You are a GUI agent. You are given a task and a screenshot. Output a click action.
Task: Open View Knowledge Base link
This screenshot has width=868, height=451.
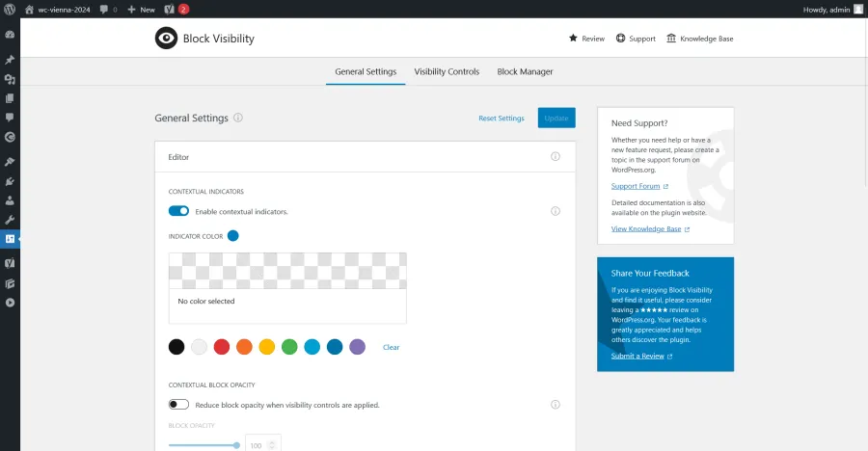tap(650, 228)
